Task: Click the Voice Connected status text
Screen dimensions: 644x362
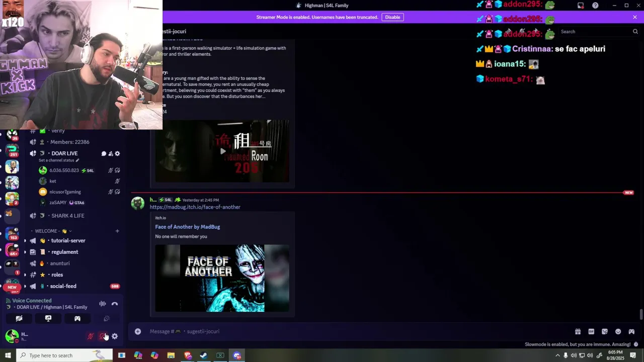Action: (32, 301)
